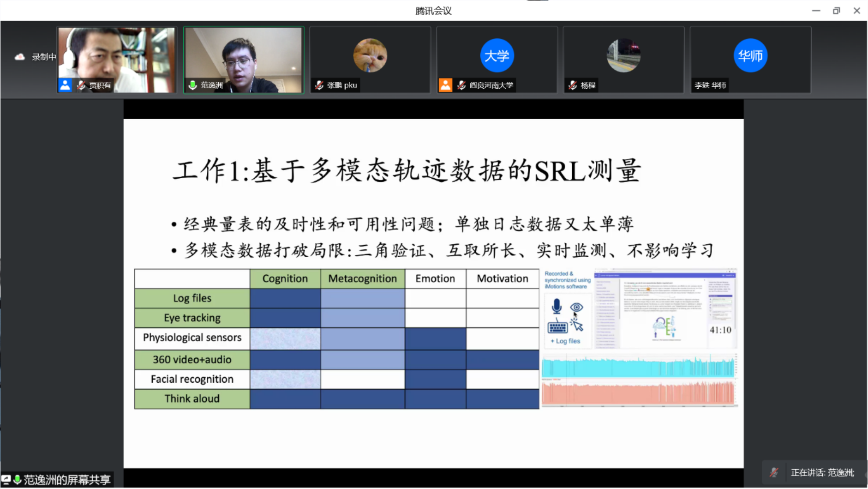Image resolution: width=868 pixels, height=489 pixels.
Task: Click the muted mic icon beside 正在讲话
Action: [774, 472]
